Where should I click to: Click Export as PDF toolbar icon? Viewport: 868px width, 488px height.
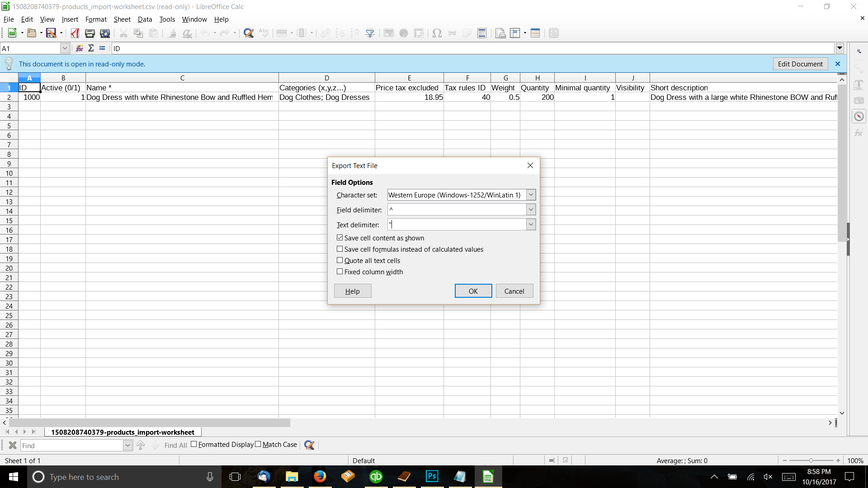(75, 33)
